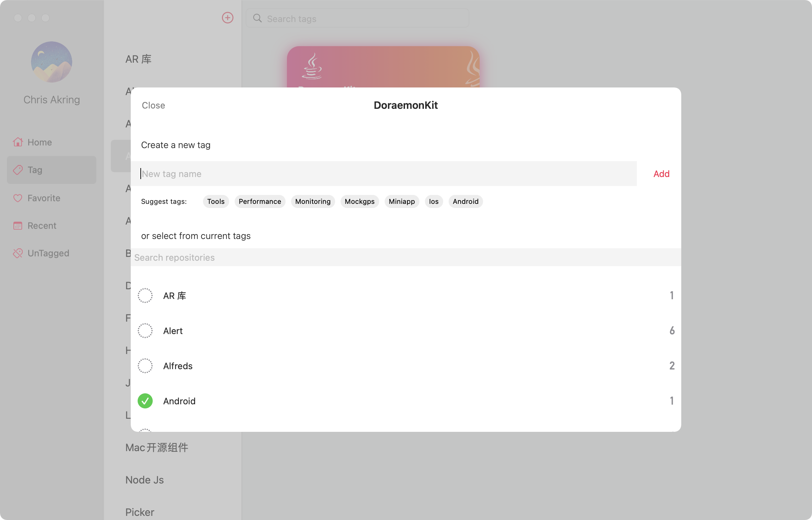Select the AR 库 tag checkbox
812x520 pixels.
coord(145,295)
